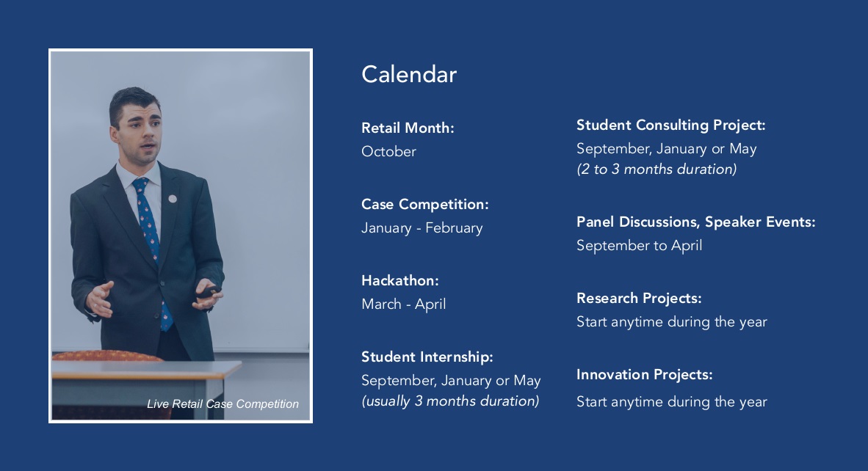Click September, January or May under Student Internship
This screenshot has height=471, width=868.
(451, 380)
